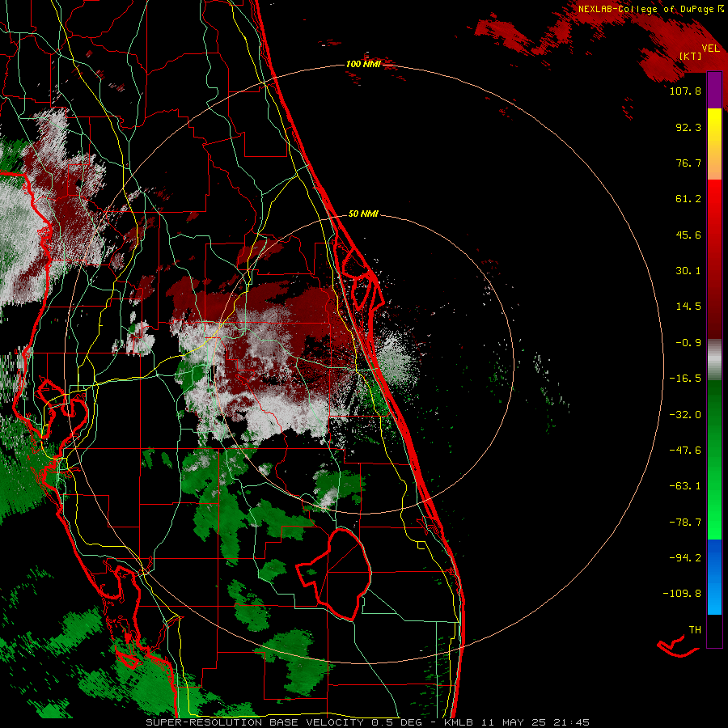The height and width of the screenshot is (728, 728).
Task: Click the -78.7 scale value
Action: click(685, 523)
